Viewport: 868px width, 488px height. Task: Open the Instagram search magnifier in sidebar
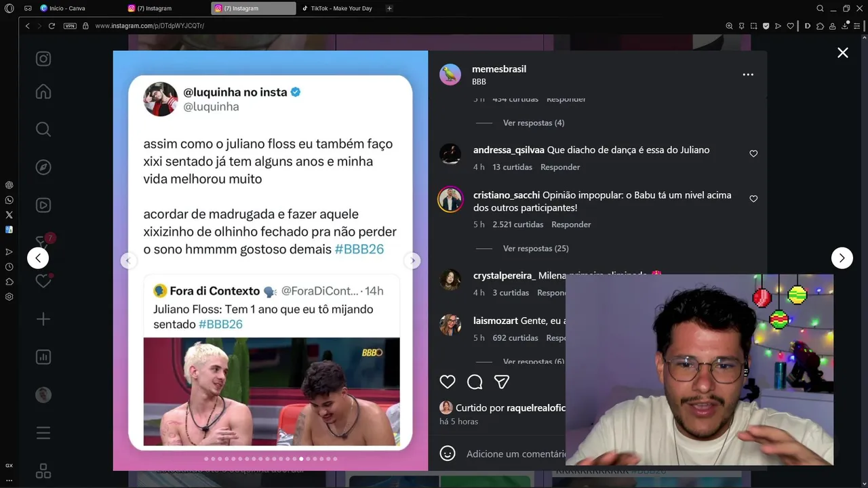tap(43, 129)
